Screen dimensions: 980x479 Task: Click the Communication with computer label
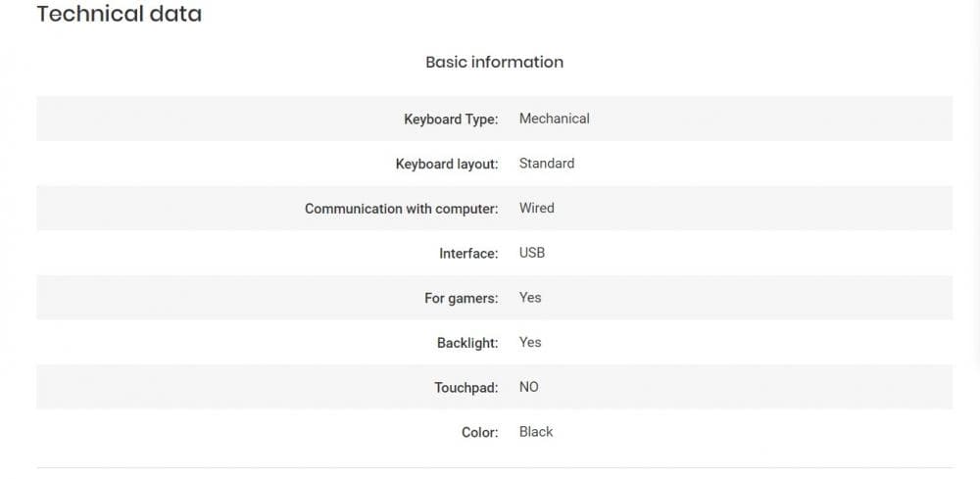pyautogui.click(x=401, y=209)
